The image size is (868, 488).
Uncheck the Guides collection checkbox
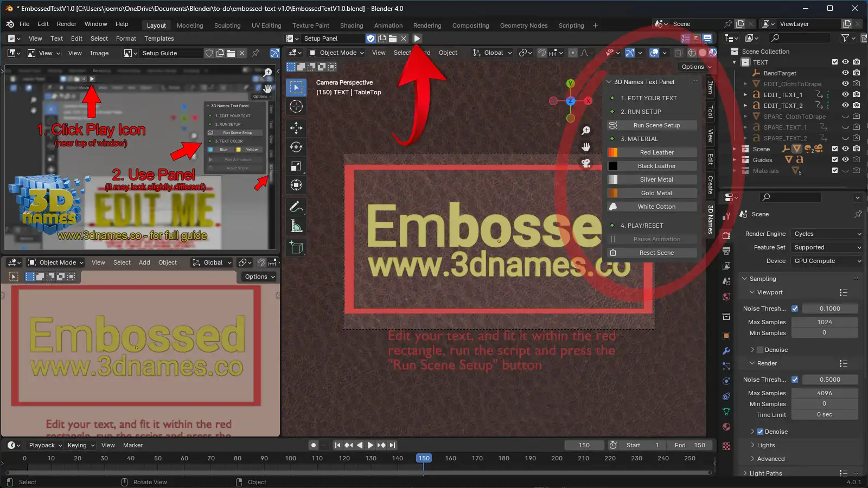835,159
